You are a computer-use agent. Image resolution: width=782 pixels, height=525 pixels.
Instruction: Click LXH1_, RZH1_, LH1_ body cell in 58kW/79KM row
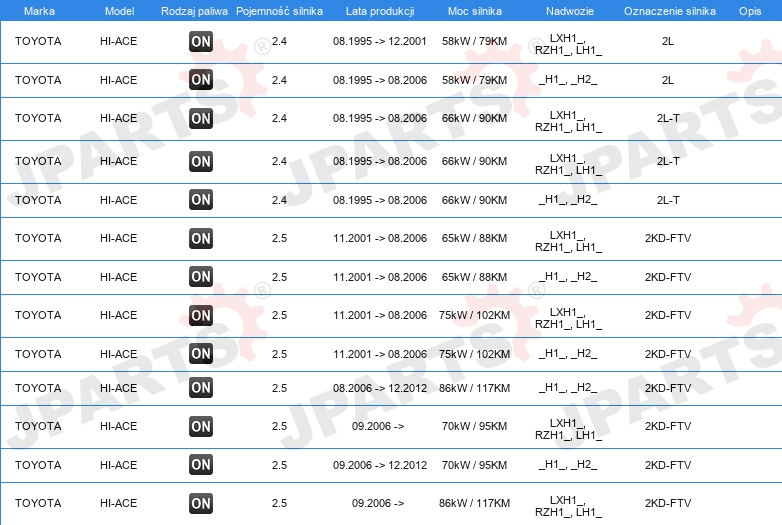[569, 44]
